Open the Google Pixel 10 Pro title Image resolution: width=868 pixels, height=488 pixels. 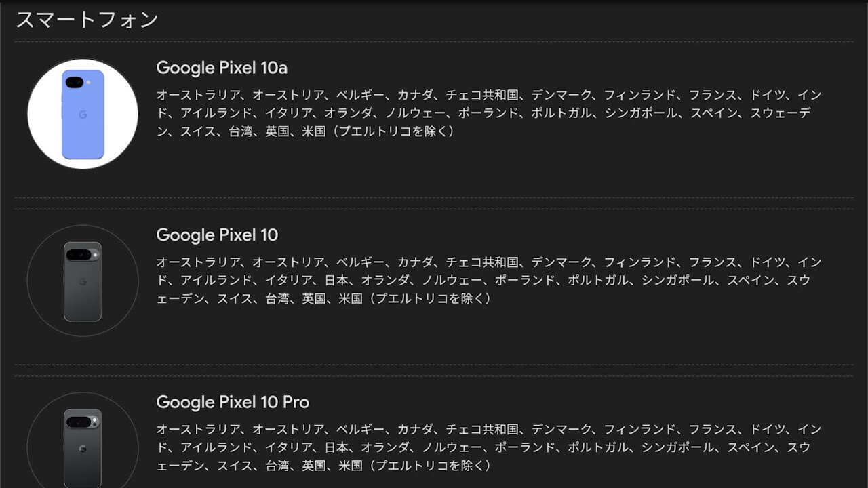point(233,402)
